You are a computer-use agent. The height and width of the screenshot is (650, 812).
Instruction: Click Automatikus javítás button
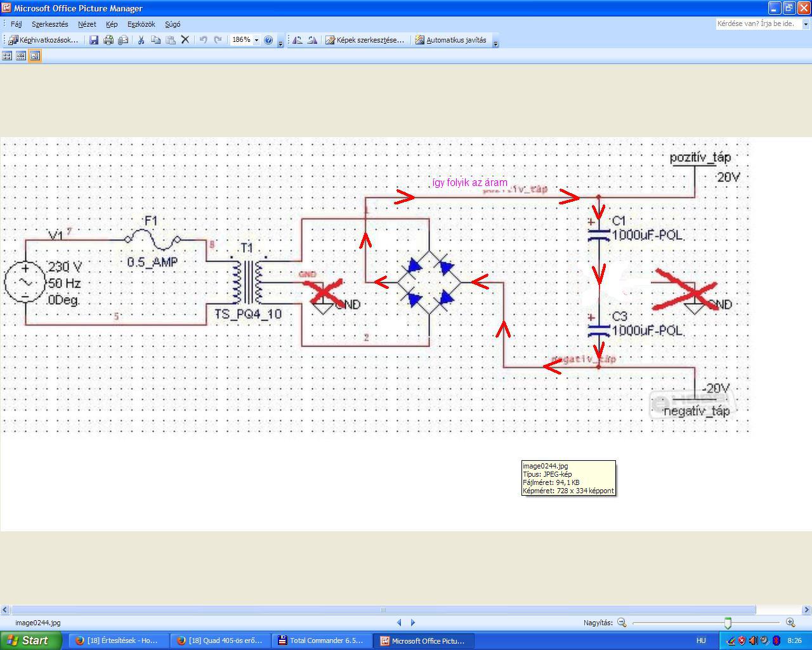[451, 40]
